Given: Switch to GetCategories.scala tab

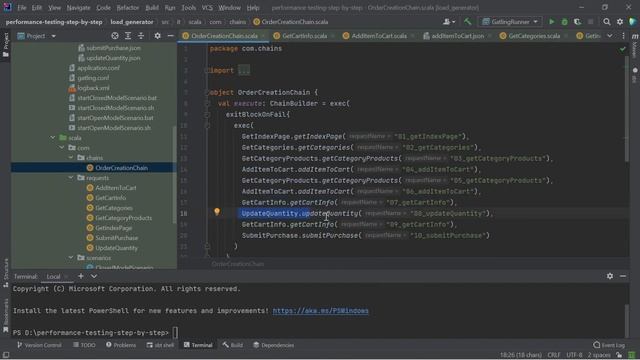Looking at the screenshot, I should [x=534, y=36].
